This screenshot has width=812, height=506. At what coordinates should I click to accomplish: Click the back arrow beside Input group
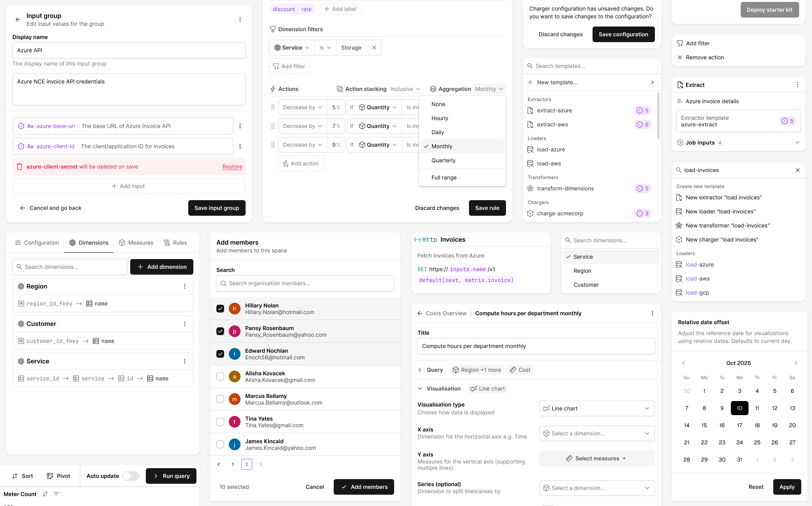[18, 20]
